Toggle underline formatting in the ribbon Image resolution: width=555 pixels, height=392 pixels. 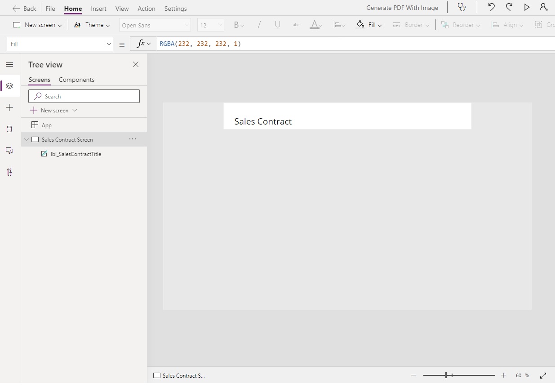pyautogui.click(x=277, y=25)
